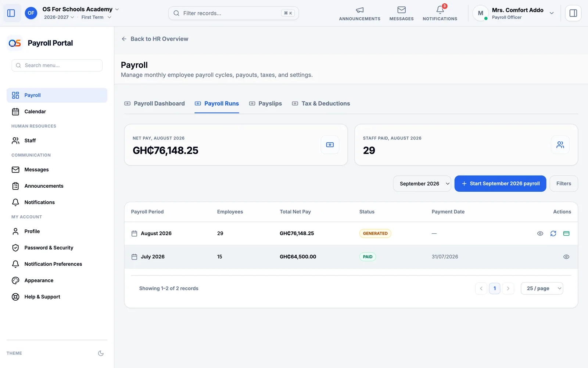Image resolution: width=588 pixels, height=368 pixels.
Task: Click the Status column header
Action: (367, 212)
